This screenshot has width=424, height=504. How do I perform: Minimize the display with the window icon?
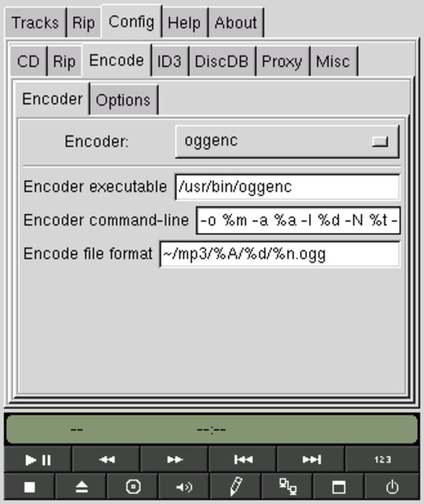tap(339, 487)
